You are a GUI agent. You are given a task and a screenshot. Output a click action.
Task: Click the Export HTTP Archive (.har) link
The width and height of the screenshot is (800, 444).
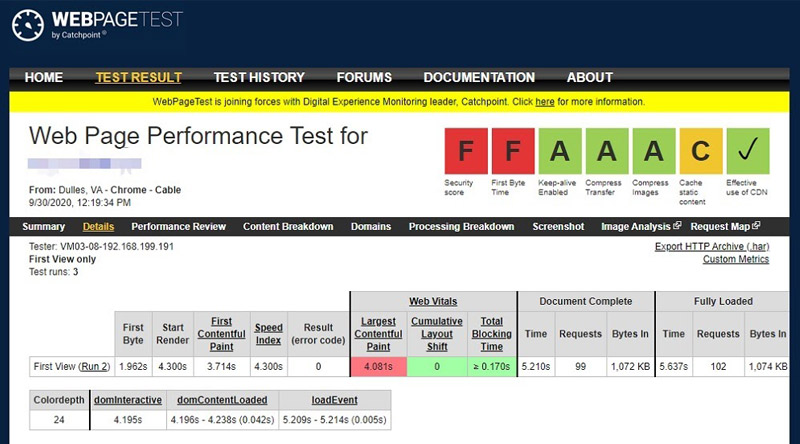tap(712, 246)
